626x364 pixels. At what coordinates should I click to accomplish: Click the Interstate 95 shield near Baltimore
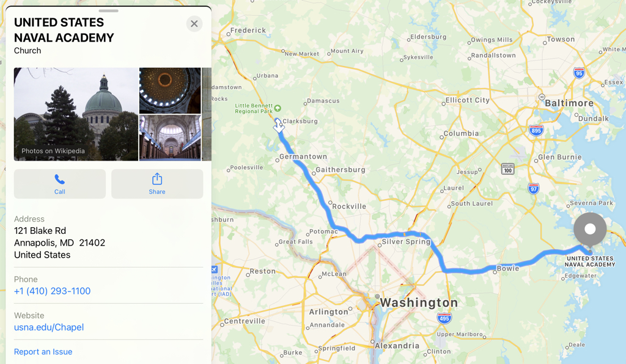579,73
